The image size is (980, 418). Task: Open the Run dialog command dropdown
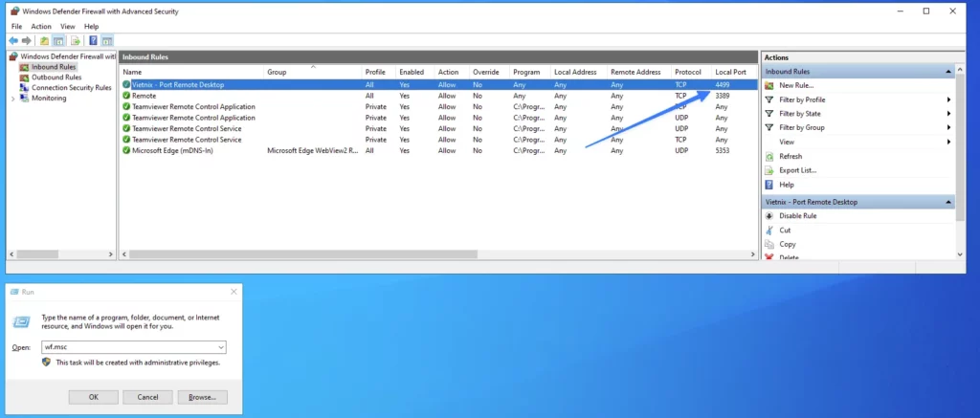pyautogui.click(x=220, y=347)
